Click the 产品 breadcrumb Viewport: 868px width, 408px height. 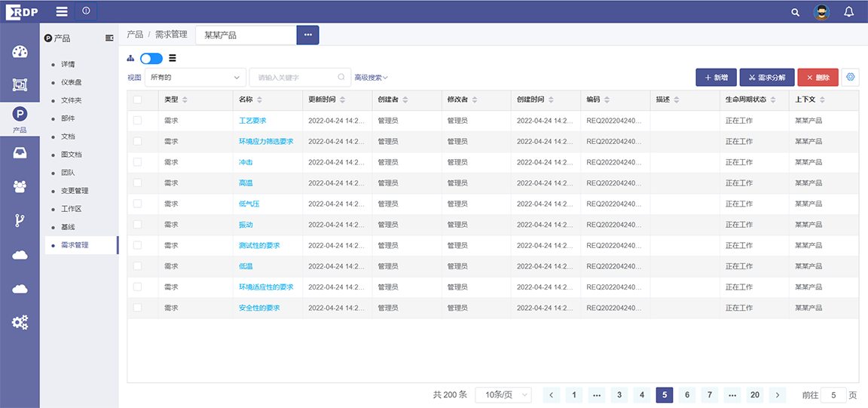click(135, 35)
